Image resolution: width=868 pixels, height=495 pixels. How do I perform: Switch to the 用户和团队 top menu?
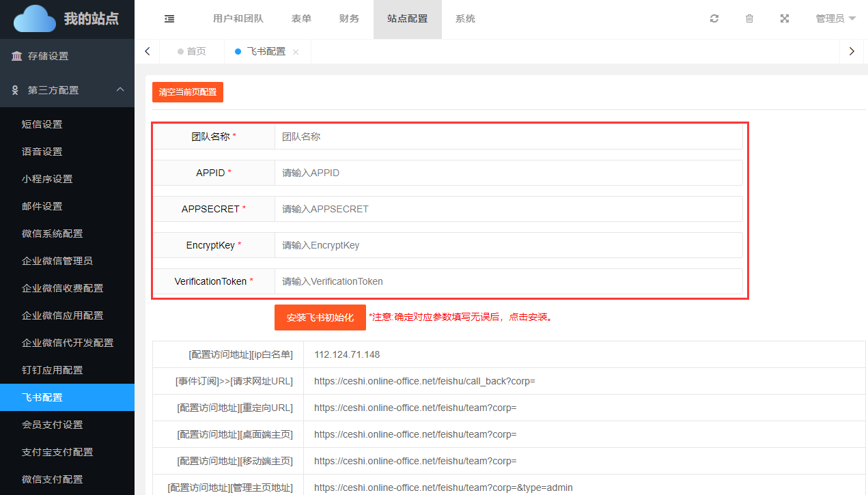point(238,19)
